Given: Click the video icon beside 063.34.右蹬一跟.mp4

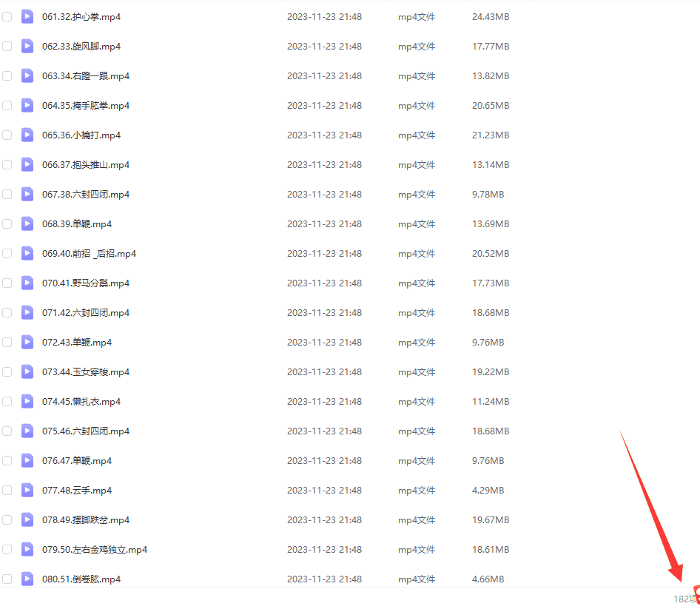Looking at the screenshot, I should (x=27, y=75).
